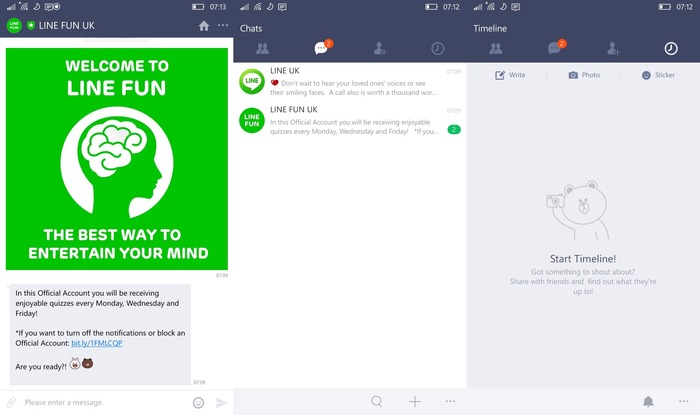Screen dimensions: 700x415
Task: Open Timeline tab in Chats screen
Action: [438, 48]
